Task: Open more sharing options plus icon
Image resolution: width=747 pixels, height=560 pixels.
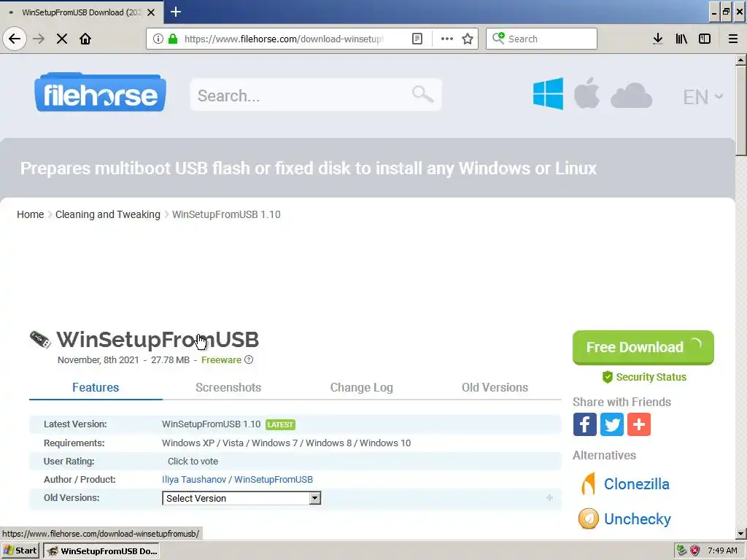Action: coord(639,424)
